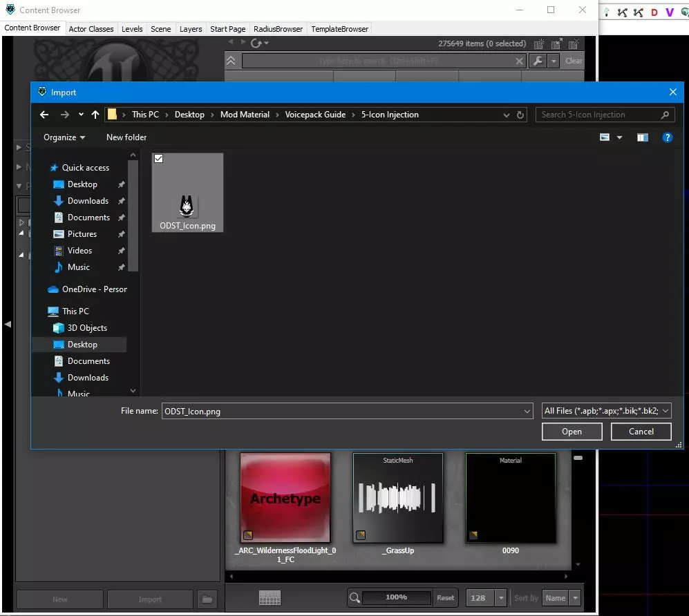Click the change view icon
This screenshot has width=689, height=616.
[x=605, y=137]
